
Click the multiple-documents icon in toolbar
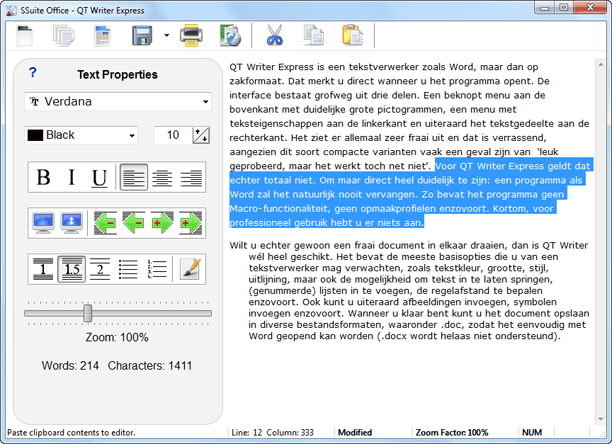[x=64, y=36]
